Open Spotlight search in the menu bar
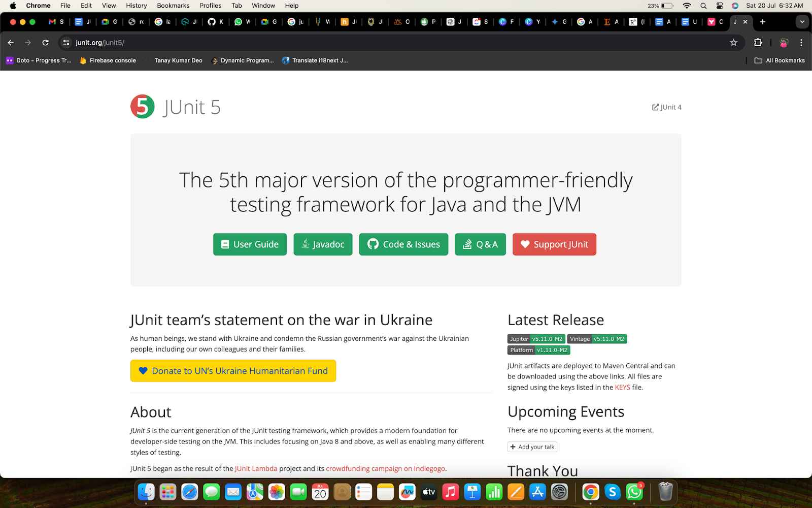 [x=703, y=6]
